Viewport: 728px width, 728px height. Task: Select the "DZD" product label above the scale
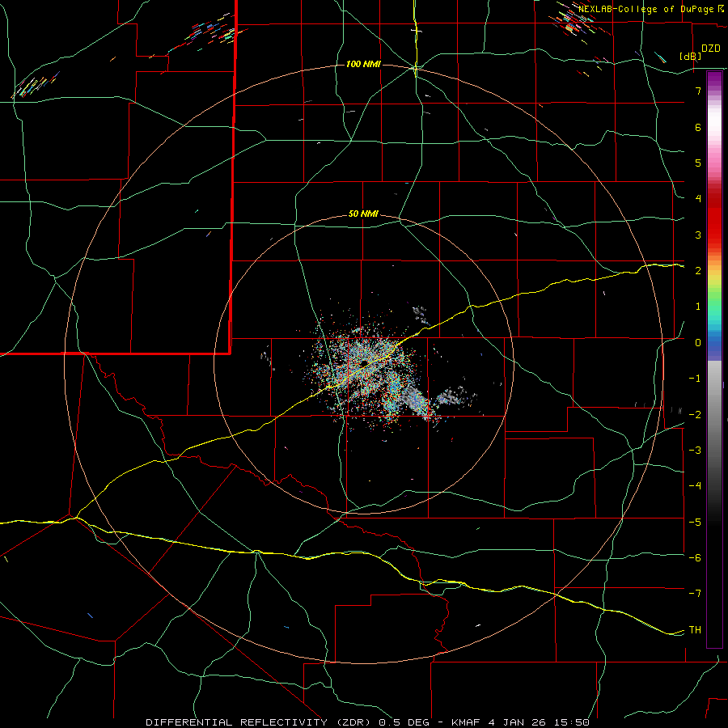pyautogui.click(x=710, y=49)
